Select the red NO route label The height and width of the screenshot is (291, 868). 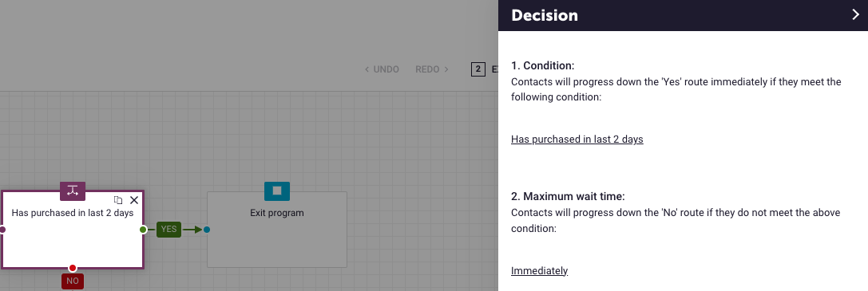tap(73, 281)
